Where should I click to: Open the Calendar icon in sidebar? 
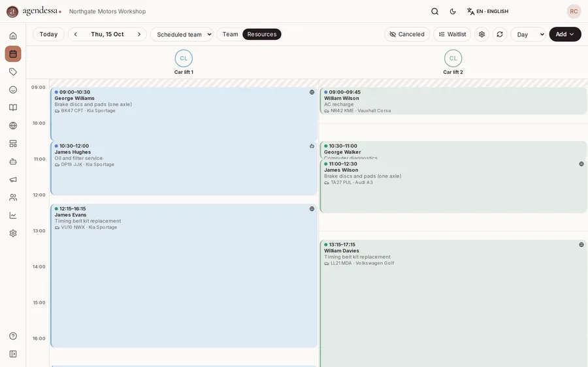pyautogui.click(x=13, y=54)
